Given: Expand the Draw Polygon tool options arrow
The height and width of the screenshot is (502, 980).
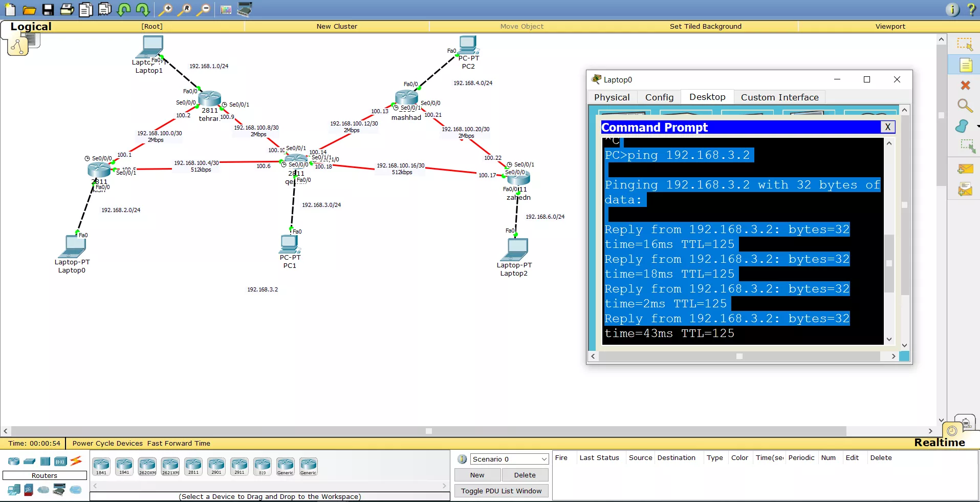Looking at the screenshot, I should click(x=977, y=126).
